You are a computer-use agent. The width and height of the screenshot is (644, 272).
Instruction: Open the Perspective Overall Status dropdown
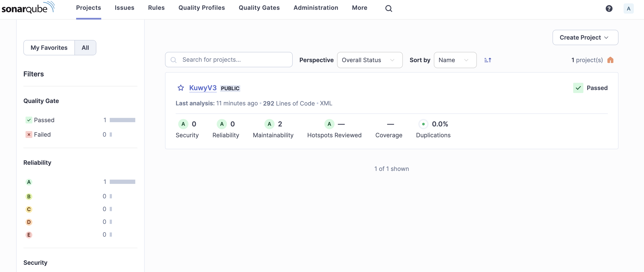click(369, 60)
